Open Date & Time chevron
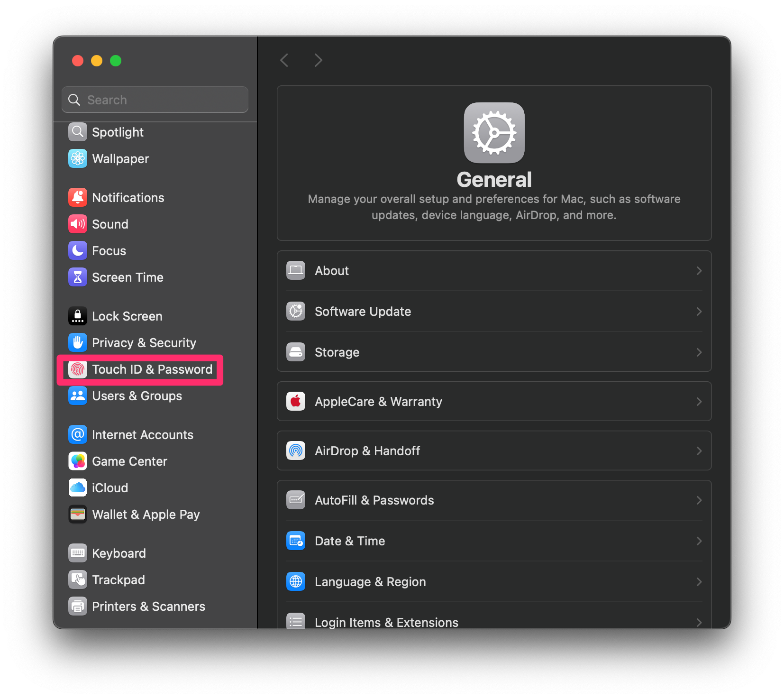Viewport: 784px width, 699px height. pyautogui.click(x=699, y=541)
